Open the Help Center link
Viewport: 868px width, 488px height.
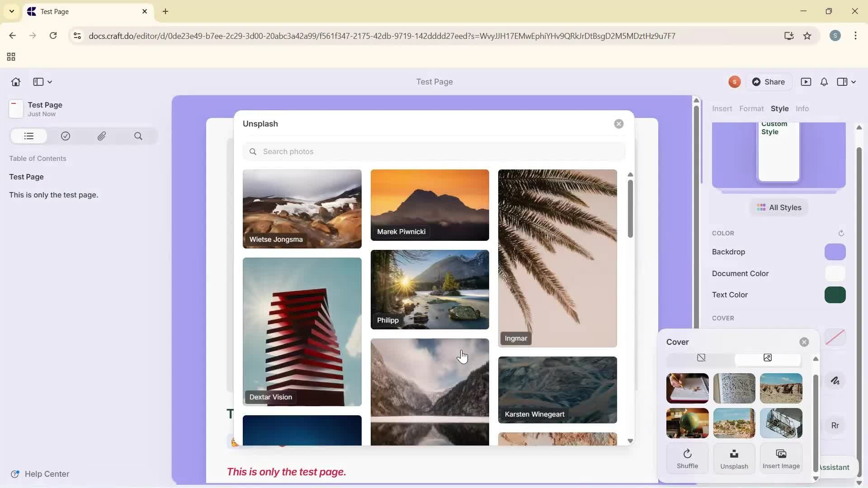point(47,474)
